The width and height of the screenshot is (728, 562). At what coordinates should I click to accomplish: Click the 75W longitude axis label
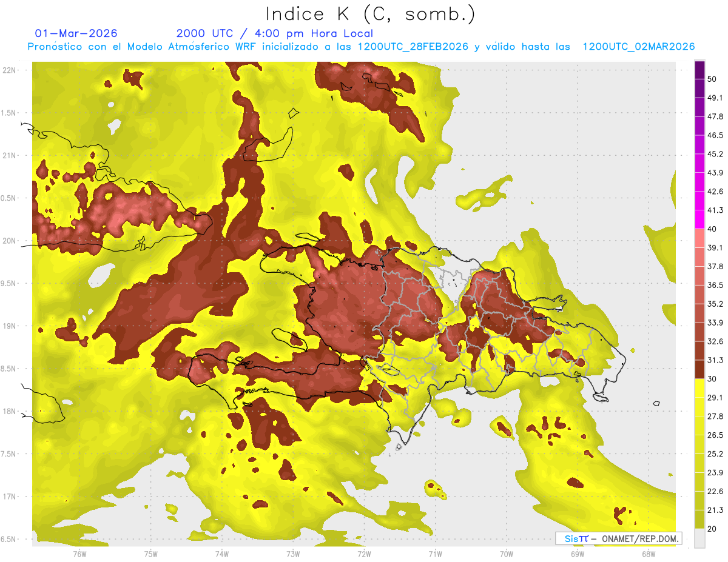coord(150,554)
